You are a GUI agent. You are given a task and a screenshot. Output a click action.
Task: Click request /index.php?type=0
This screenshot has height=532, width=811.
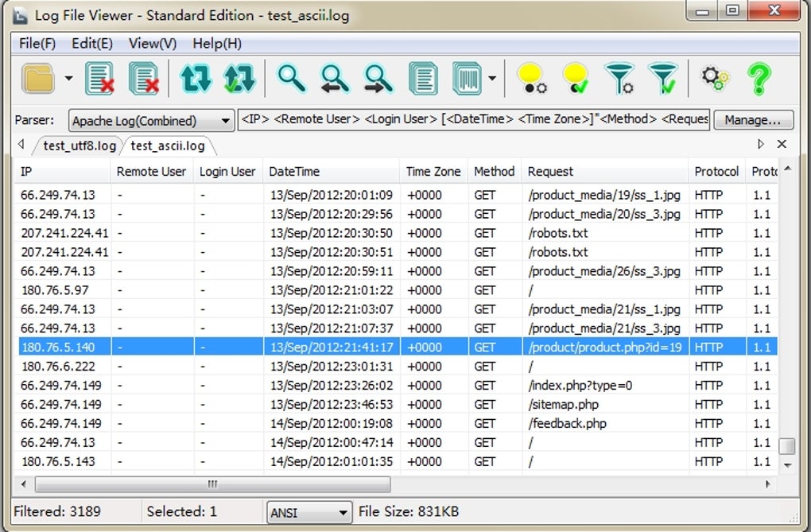click(580, 386)
